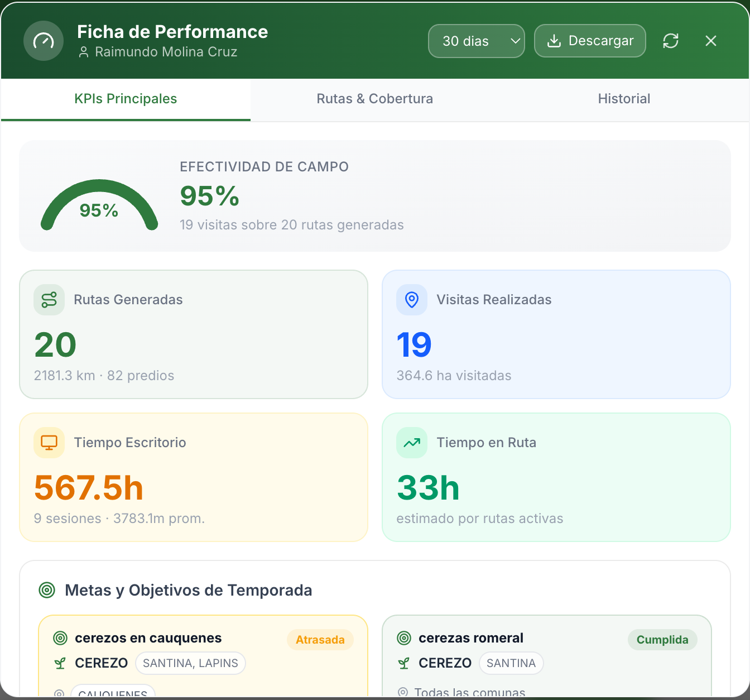
Task: Click the Metas y Objetivos de Temporada heading
Action: pyautogui.click(x=189, y=590)
